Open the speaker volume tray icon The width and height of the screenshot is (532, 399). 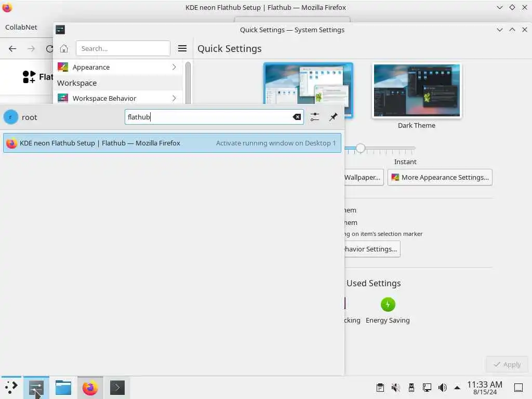(x=443, y=388)
